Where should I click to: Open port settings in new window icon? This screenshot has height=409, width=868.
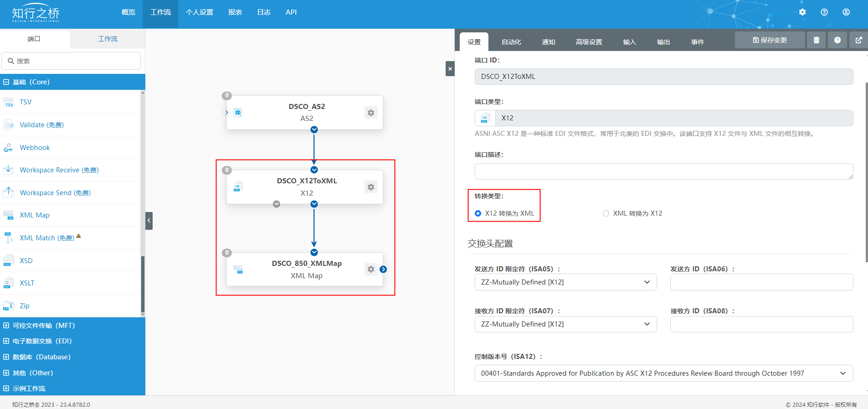858,40
